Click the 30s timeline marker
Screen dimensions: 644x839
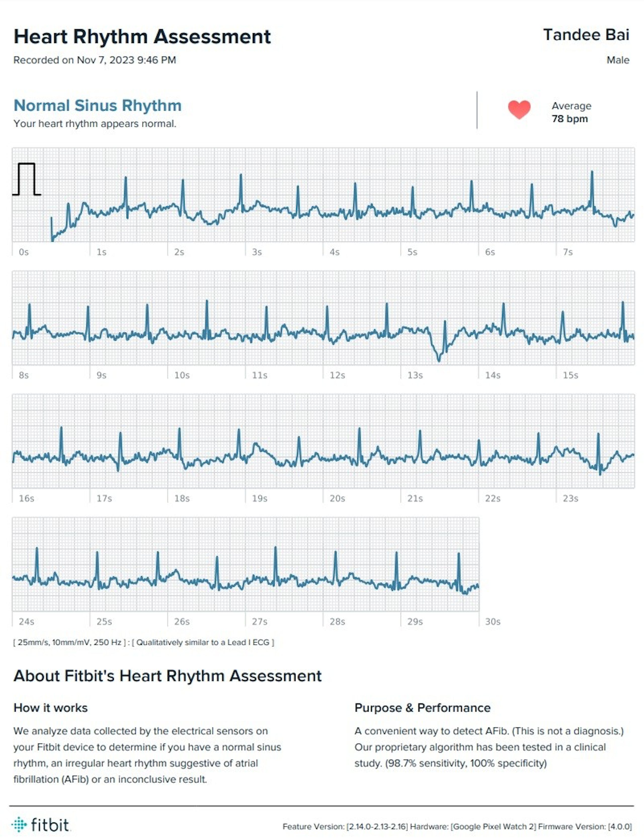493,622
